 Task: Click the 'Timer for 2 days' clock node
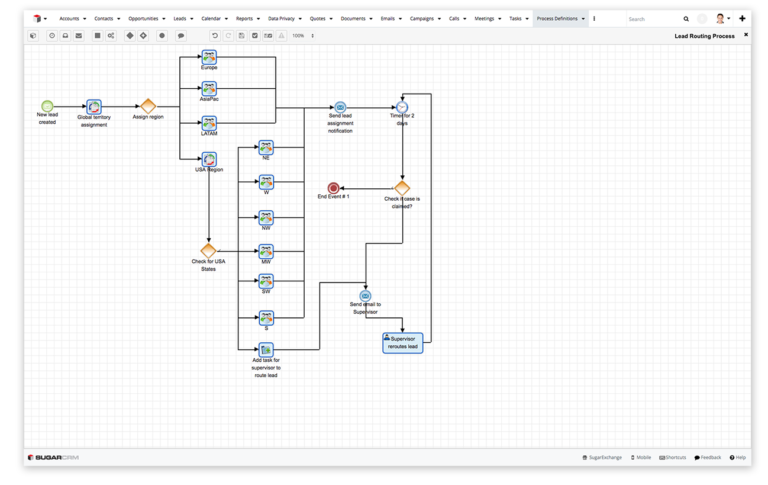402,107
